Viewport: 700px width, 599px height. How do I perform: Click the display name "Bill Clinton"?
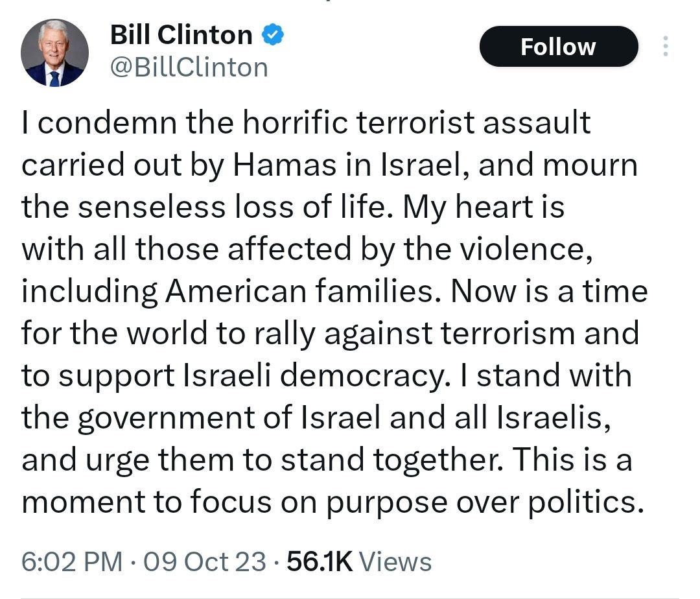point(181,34)
